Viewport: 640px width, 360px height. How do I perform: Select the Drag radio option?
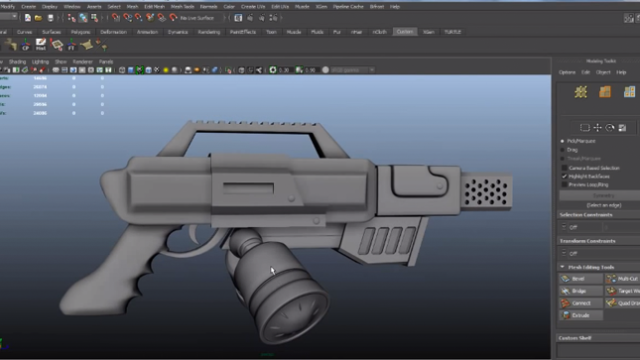(x=562, y=150)
